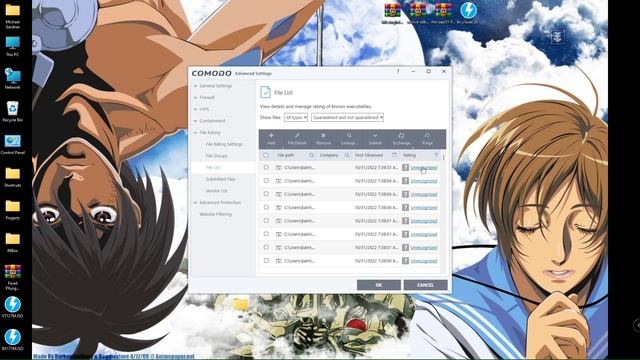This screenshot has width=640, height=360.
Task: Sort by the File path column header
Action: (x=286, y=155)
